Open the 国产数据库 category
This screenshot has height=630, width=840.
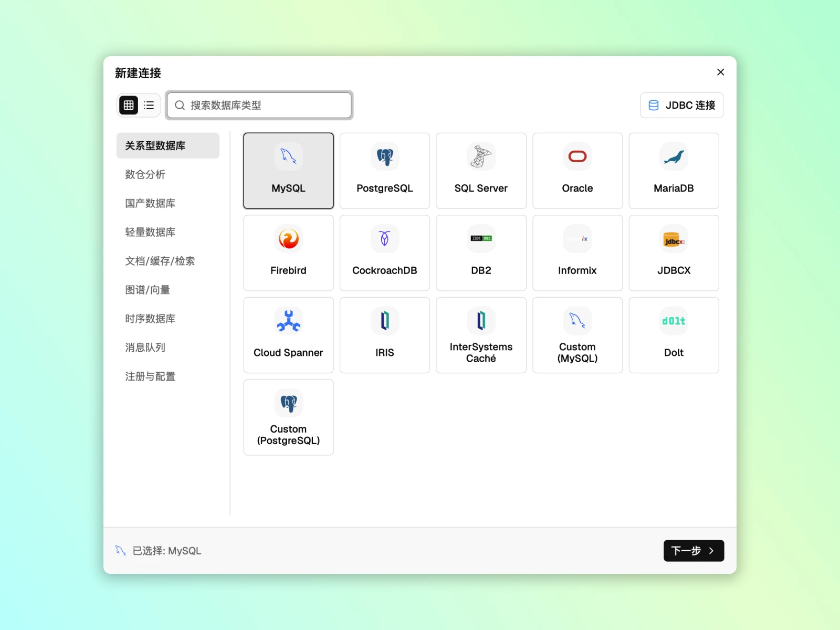pos(168,203)
